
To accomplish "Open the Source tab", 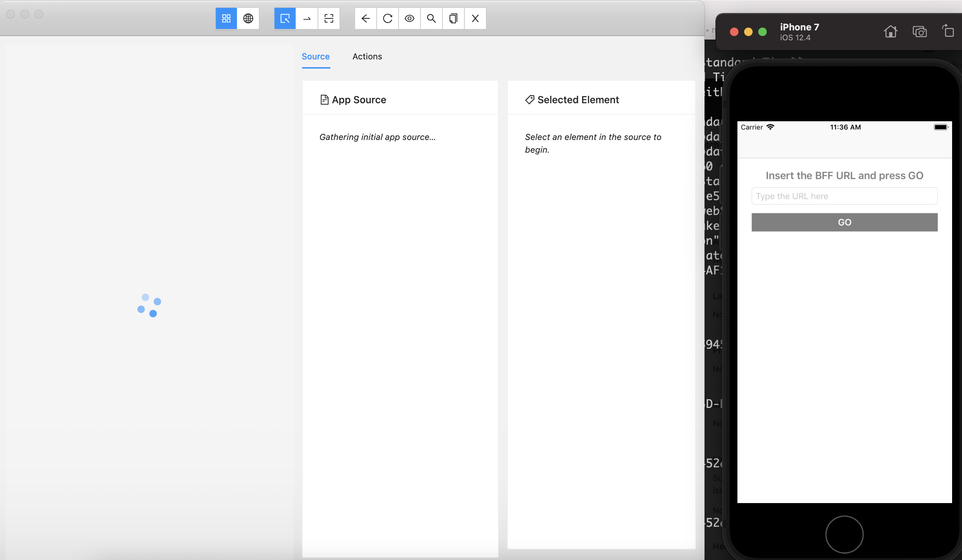I will coord(316,56).
